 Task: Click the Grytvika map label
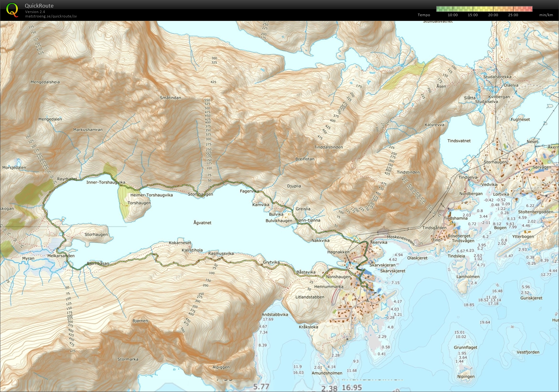(271, 262)
